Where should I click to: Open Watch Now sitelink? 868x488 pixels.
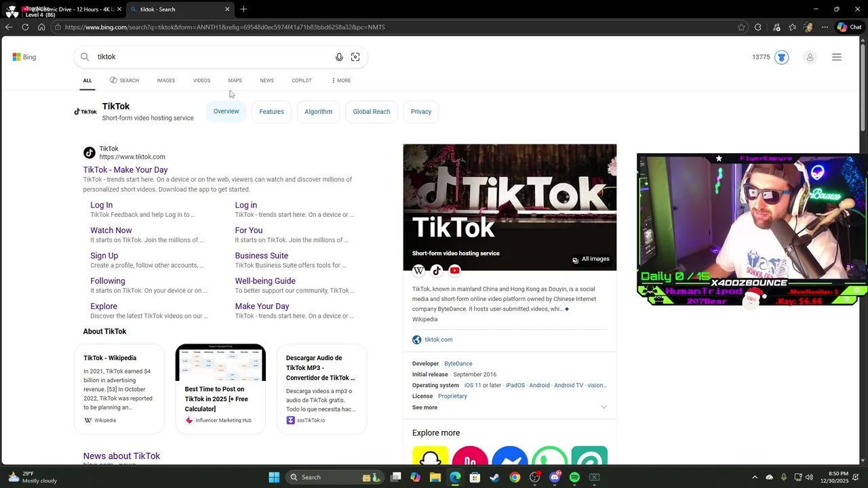pyautogui.click(x=111, y=230)
